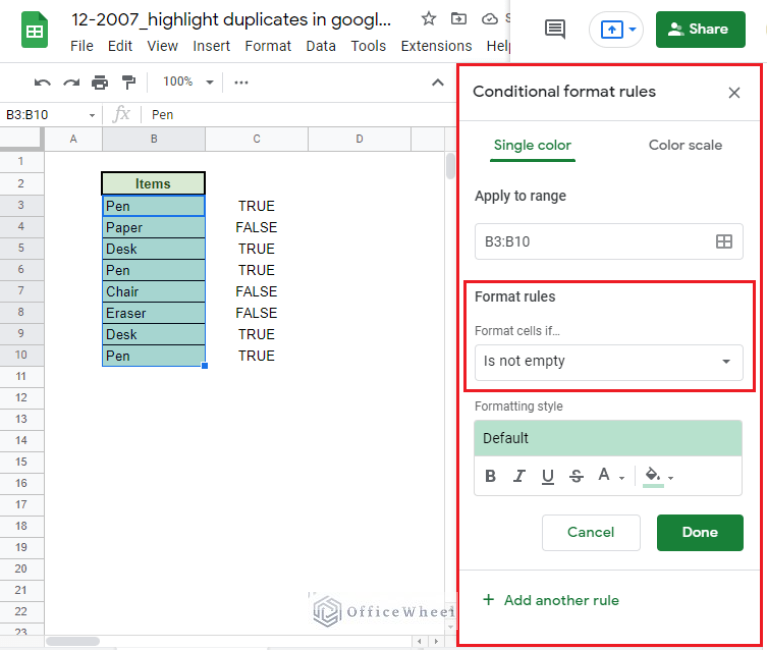
Task: Click the select-all corner of the sheet
Action: tap(22, 138)
